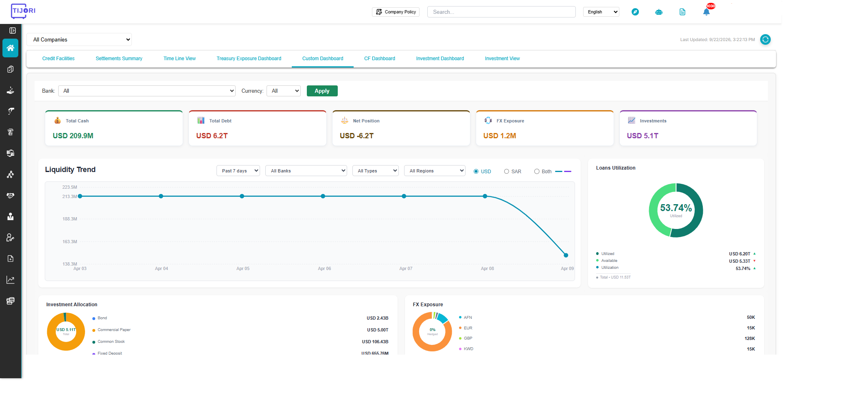Viewport: 868px width, 414px height.
Task: Open the Currency filter dropdown
Action: (284, 91)
